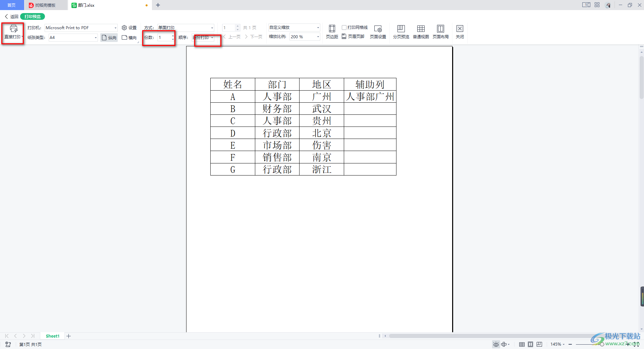Switch to 普通视图 normal view
644x349 pixels.
[421, 32]
